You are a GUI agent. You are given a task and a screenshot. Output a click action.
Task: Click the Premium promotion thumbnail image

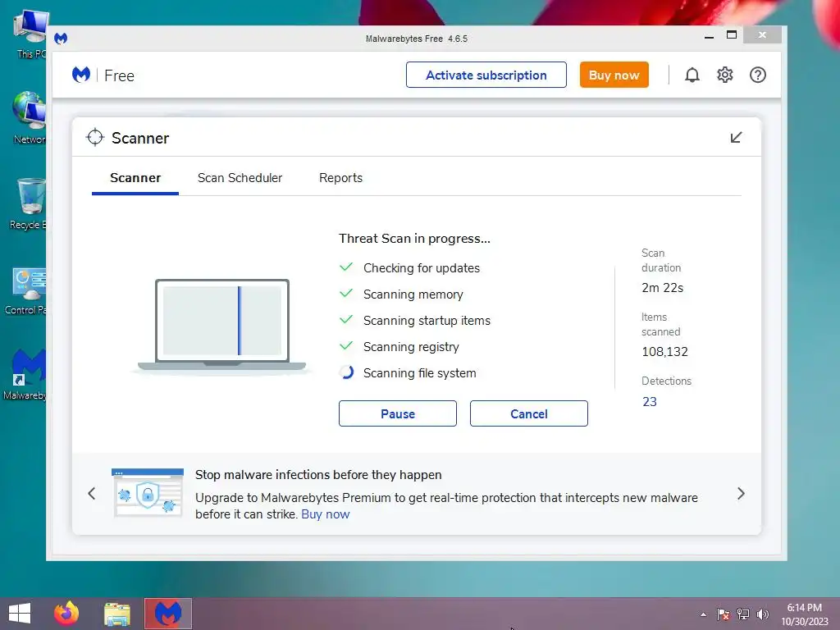pyautogui.click(x=148, y=492)
